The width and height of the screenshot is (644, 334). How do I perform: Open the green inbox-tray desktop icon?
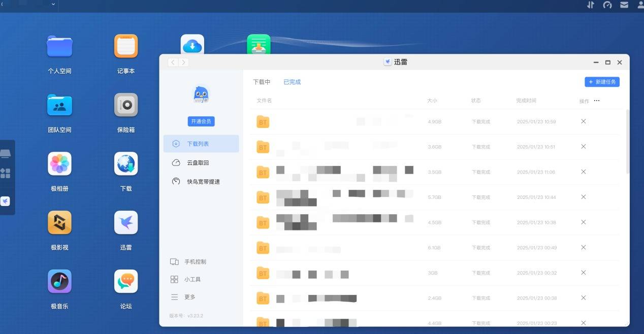coord(259,45)
